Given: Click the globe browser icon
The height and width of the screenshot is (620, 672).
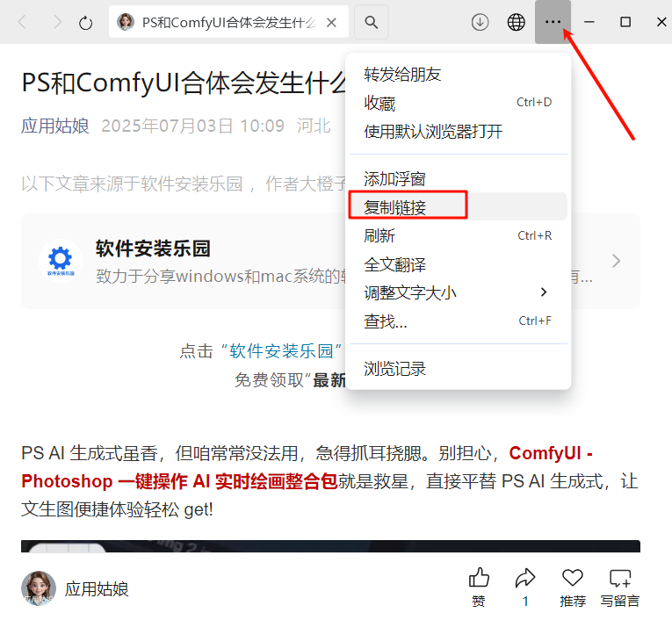Looking at the screenshot, I should (x=517, y=23).
